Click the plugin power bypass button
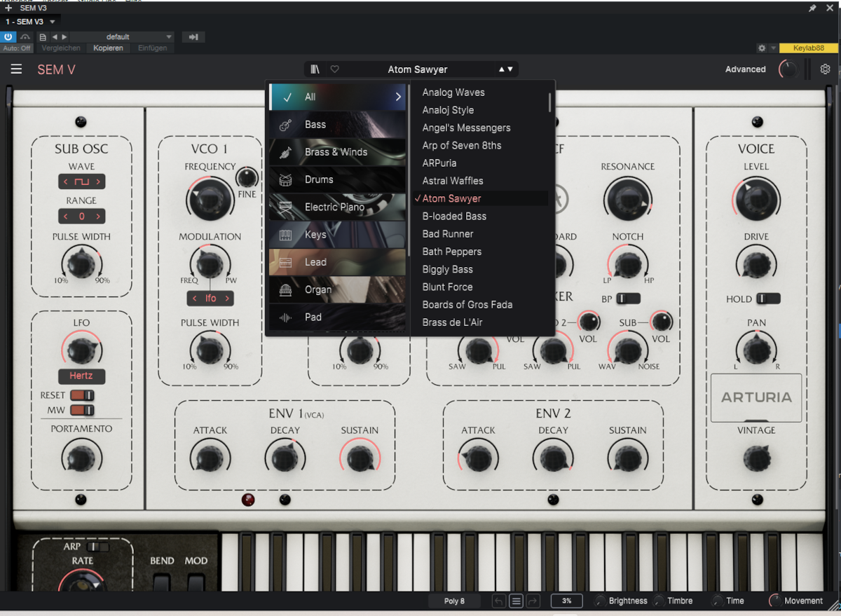The image size is (841, 616). [8, 37]
